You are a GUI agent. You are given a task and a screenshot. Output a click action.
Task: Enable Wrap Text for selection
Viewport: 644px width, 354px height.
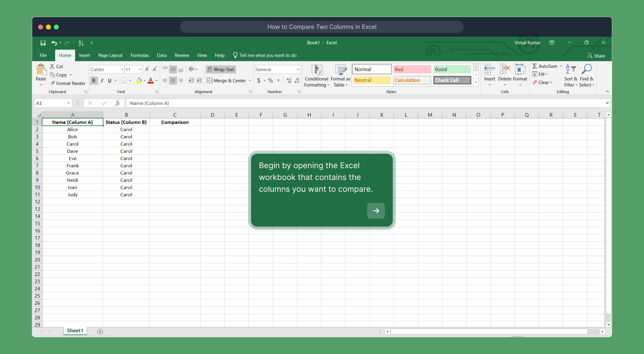(x=221, y=69)
